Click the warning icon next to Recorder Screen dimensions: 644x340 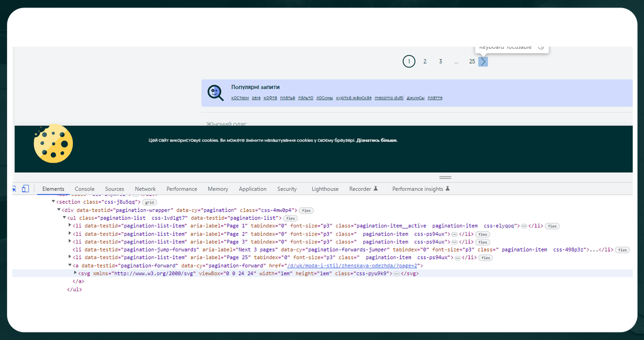(x=377, y=189)
